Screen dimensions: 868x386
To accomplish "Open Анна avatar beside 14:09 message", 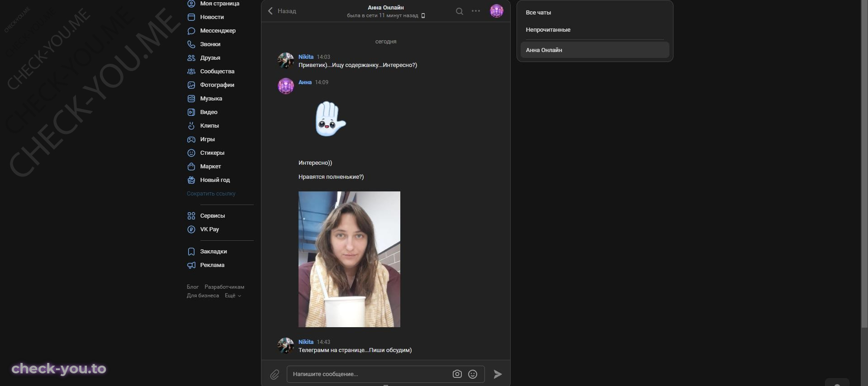I will pos(286,86).
